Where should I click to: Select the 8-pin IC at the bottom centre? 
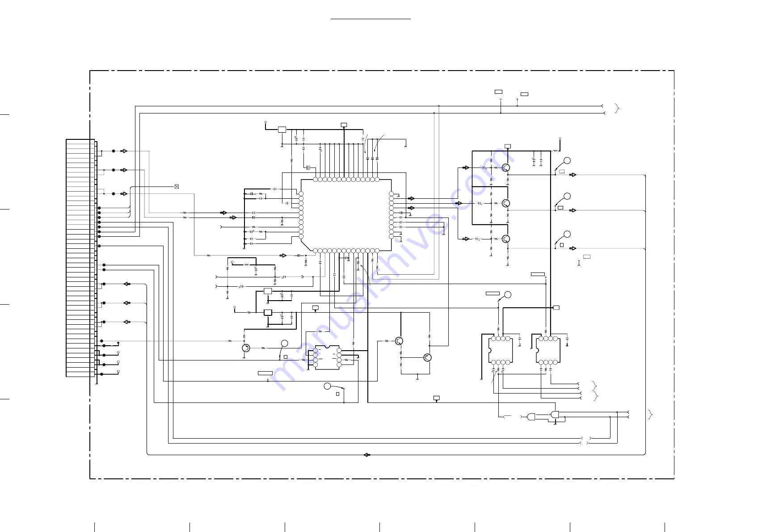point(327,357)
